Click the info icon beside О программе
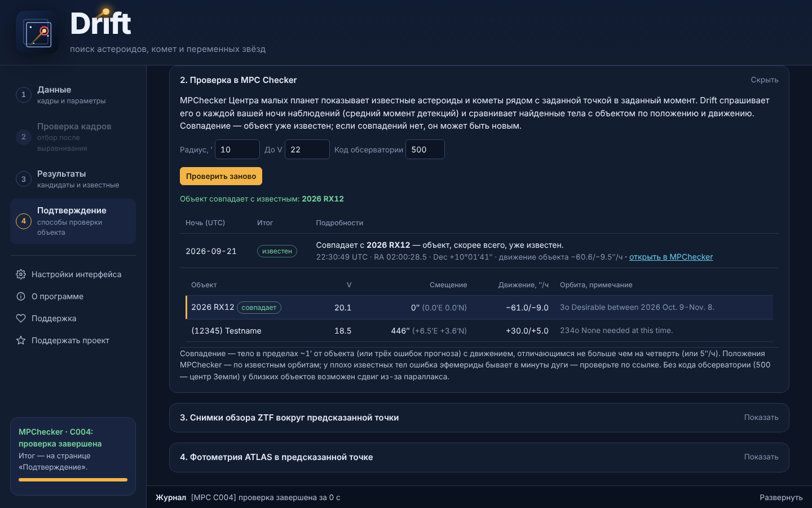 pyautogui.click(x=21, y=296)
